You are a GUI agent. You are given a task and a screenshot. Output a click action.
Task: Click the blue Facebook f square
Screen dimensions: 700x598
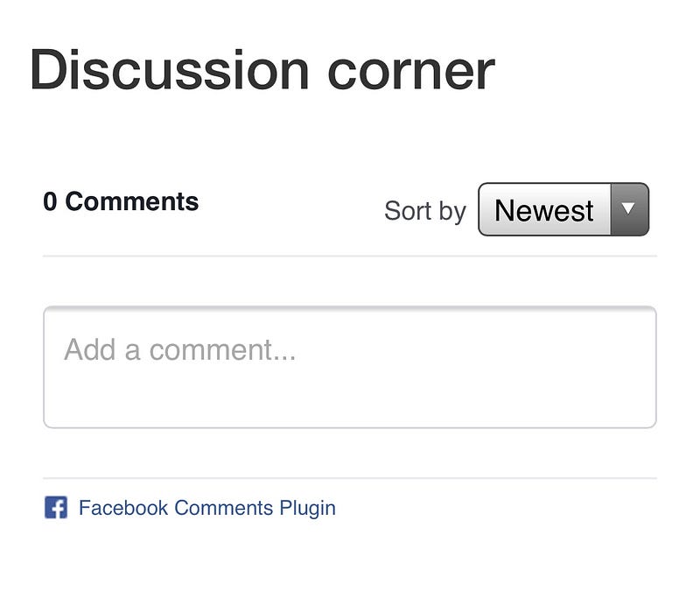pyautogui.click(x=56, y=507)
